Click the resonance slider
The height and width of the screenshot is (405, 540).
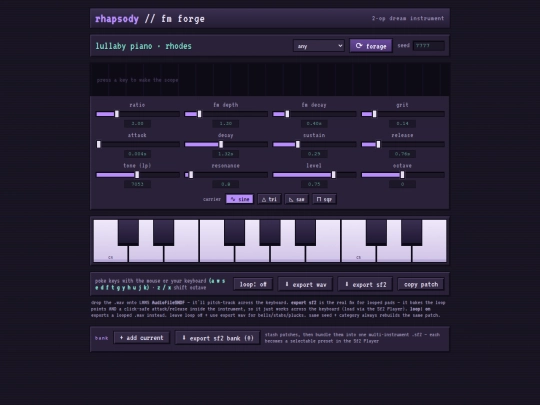pyautogui.click(x=226, y=175)
